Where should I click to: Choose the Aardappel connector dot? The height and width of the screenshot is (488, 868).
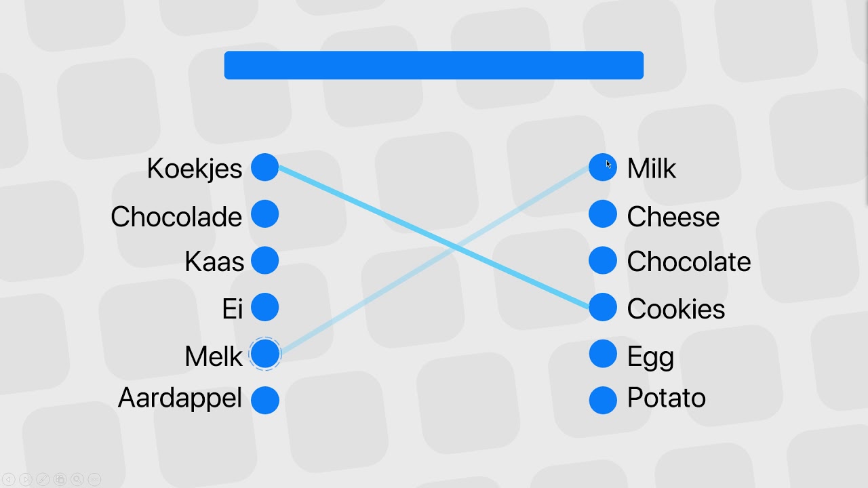coord(265,400)
